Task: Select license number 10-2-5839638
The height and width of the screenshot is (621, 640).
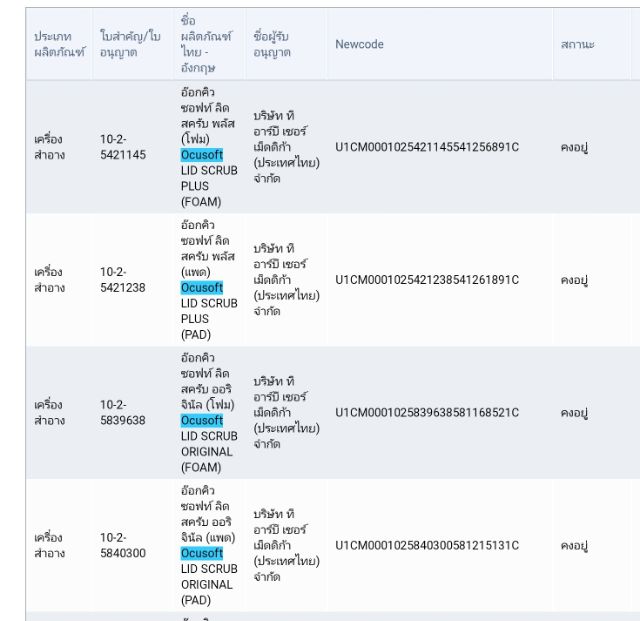Action: (x=123, y=412)
